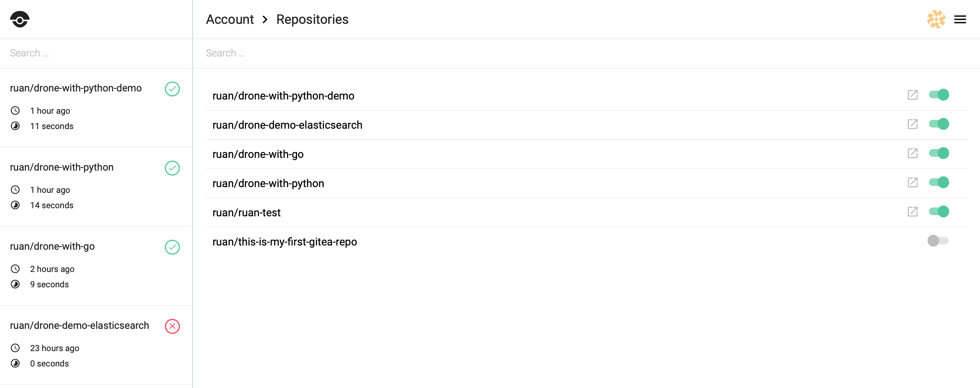Enable the ruan/this-is-my-first-gitea-repo toggle

click(x=938, y=241)
